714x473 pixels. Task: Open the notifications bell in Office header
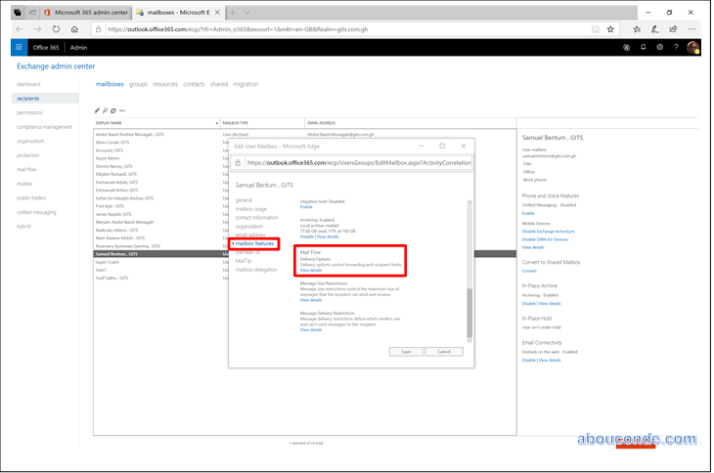[x=643, y=47]
